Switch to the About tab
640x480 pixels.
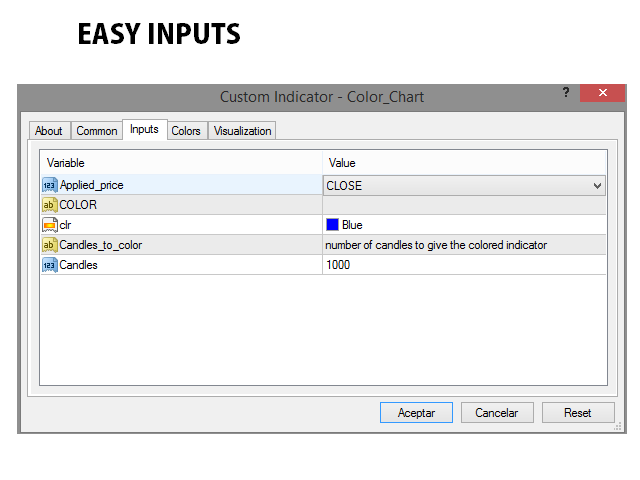[48, 131]
